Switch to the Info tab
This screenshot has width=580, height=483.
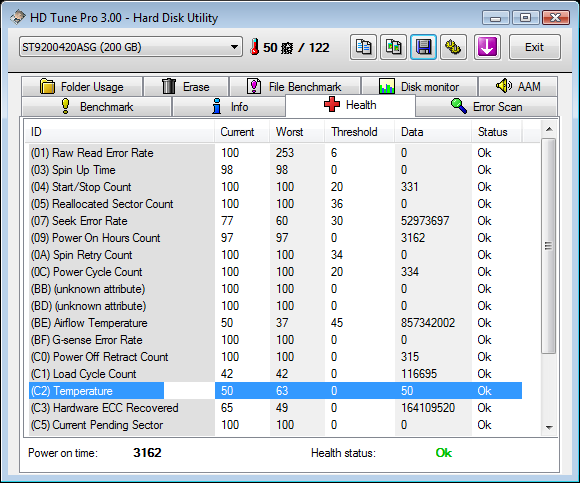[229, 107]
